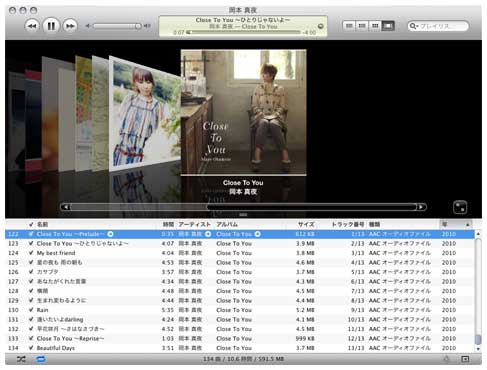
Task: Open the search field dropdown magnifier
Action: pos(413,26)
